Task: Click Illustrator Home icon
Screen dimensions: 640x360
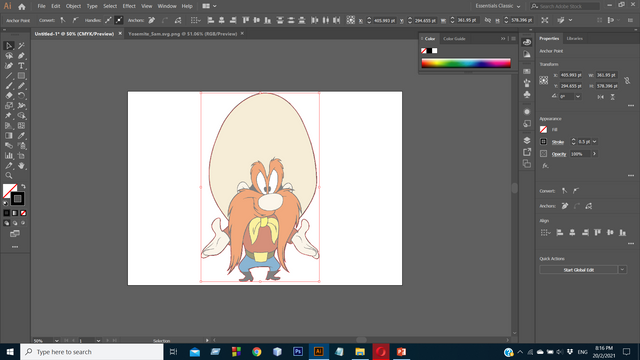Action: [x=22, y=7]
